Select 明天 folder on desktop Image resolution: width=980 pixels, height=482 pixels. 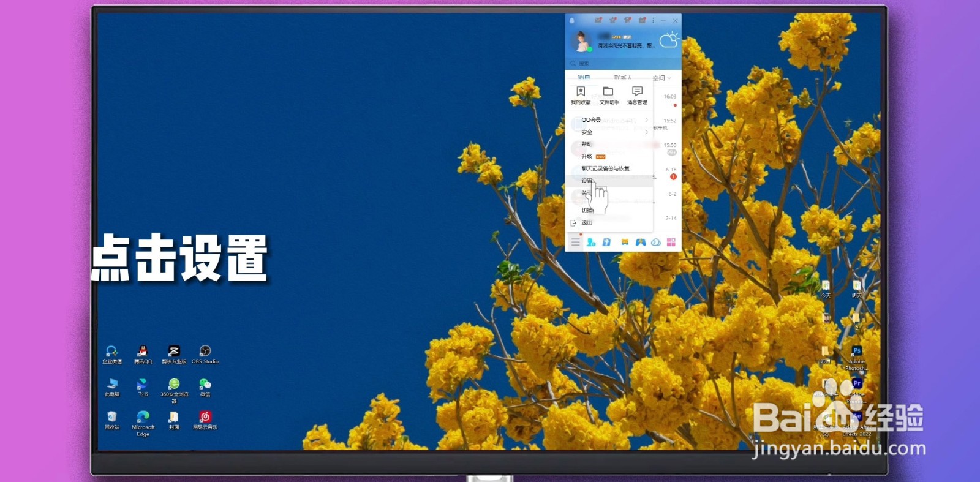856,289
